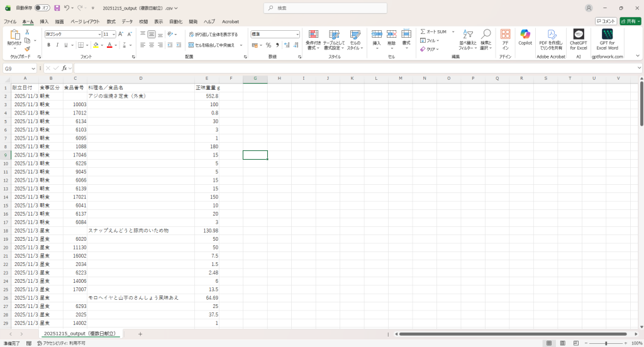Toggle the AutoSave (自動保存) switch
Screen dimensions: 644x347
42,8
